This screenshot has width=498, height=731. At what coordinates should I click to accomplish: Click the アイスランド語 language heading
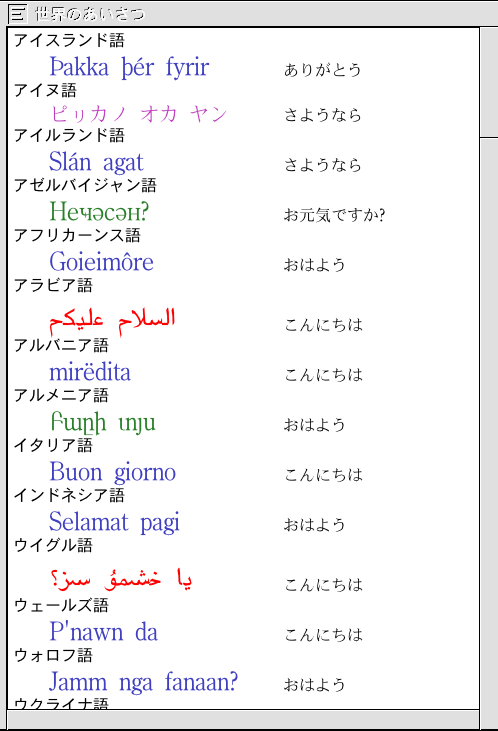point(69,41)
